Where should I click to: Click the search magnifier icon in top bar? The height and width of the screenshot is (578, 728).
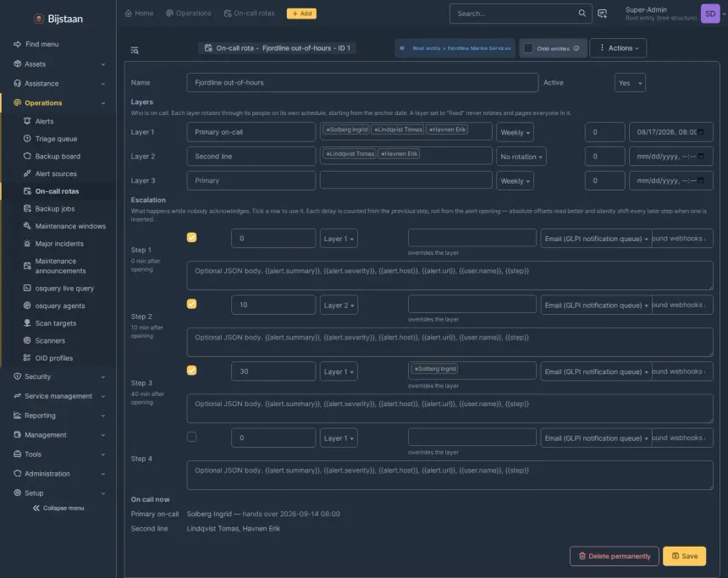pyautogui.click(x=582, y=13)
